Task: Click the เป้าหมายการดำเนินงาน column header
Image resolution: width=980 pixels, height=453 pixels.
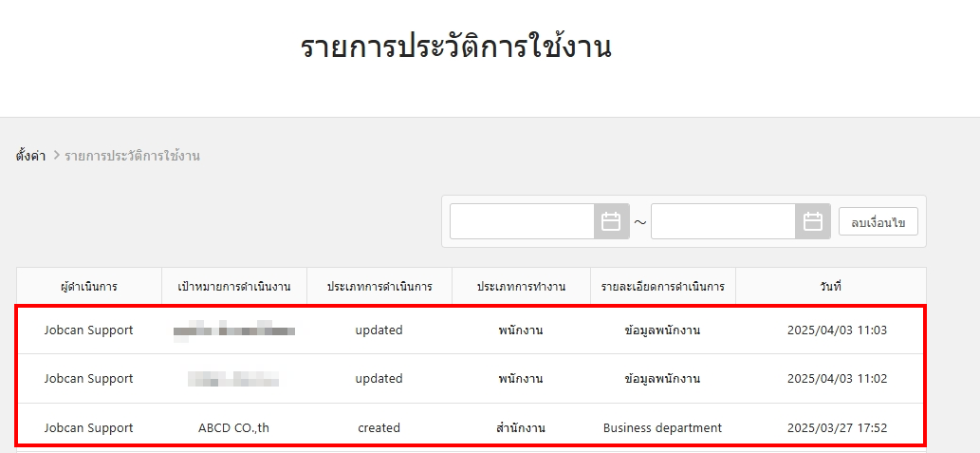Action: pyautogui.click(x=234, y=286)
